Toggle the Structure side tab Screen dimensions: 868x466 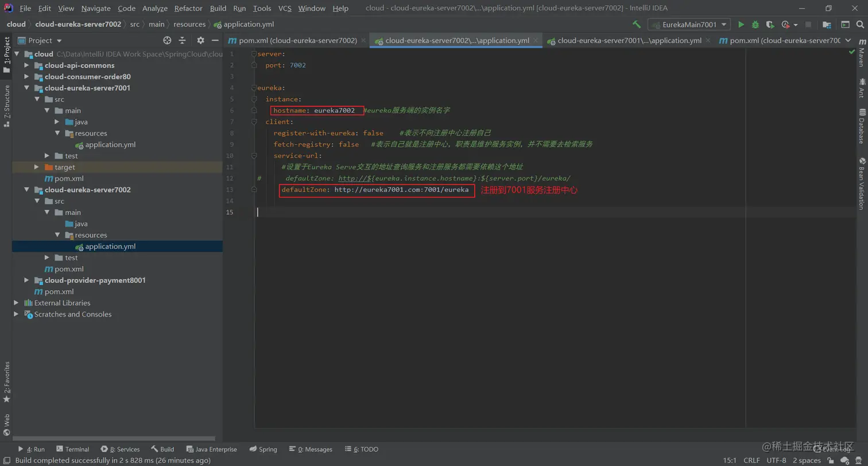6,105
